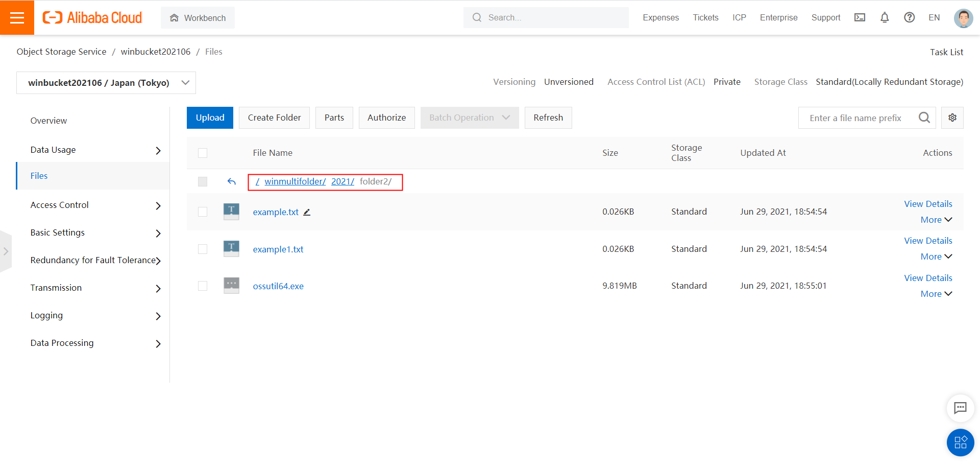Click the Authorize button

pyautogui.click(x=386, y=118)
